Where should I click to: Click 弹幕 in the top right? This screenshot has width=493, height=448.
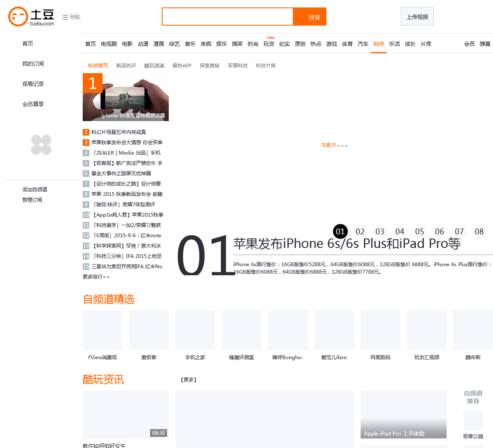[485, 44]
